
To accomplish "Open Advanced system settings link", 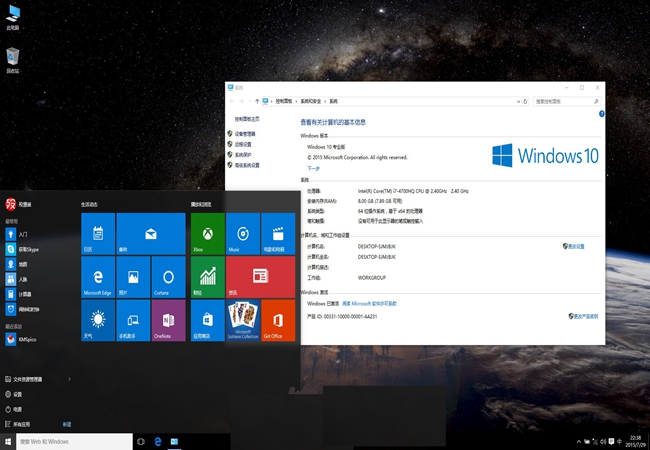I will click(x=247, y=165).
